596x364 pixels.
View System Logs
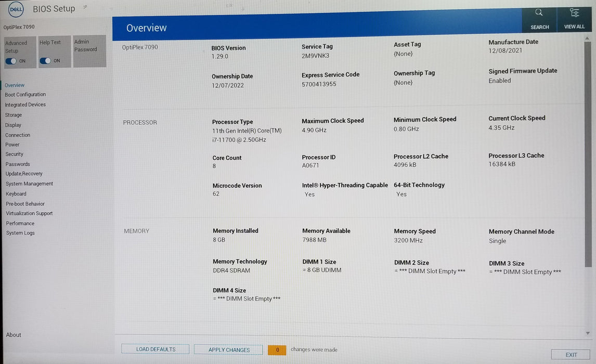[x=20, y=233]
